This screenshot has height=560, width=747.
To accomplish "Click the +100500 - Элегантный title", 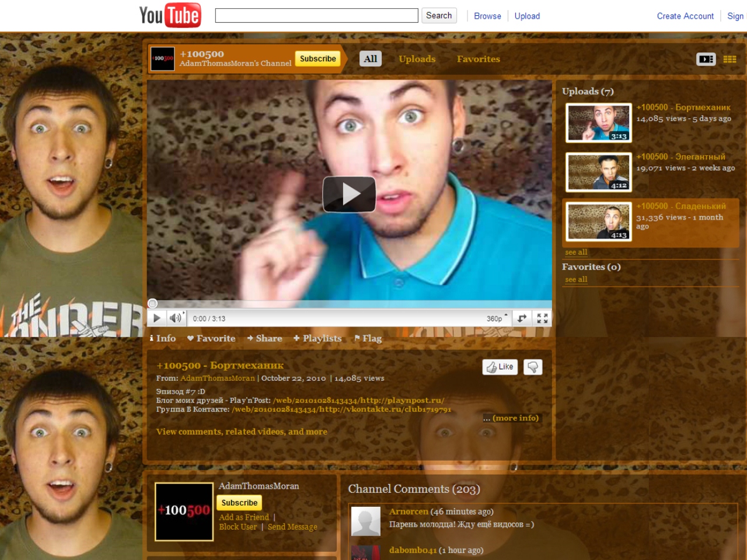I will pyautogui.click(x=681, y=156).
